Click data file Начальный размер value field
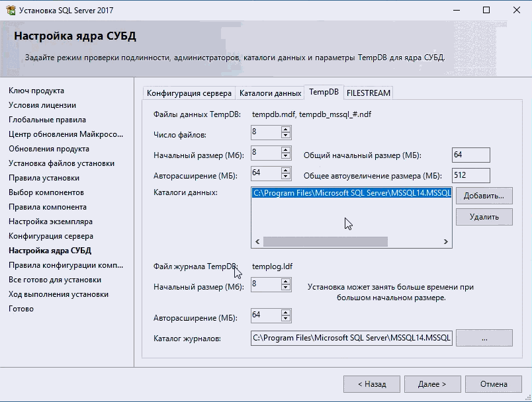The width and height of the screenshot is (532, 402). (267, 153)
